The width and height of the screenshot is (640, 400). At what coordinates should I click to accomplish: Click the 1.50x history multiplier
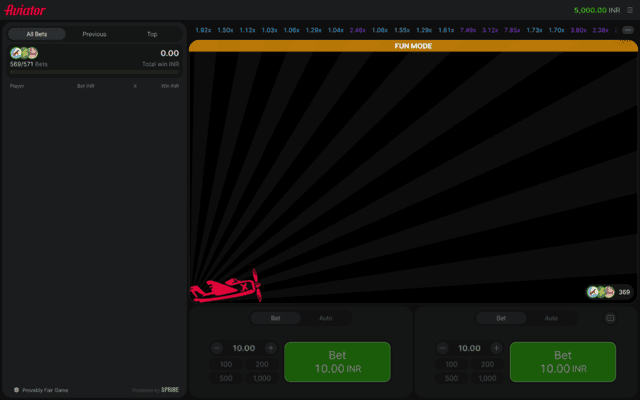tap(225, 30)
